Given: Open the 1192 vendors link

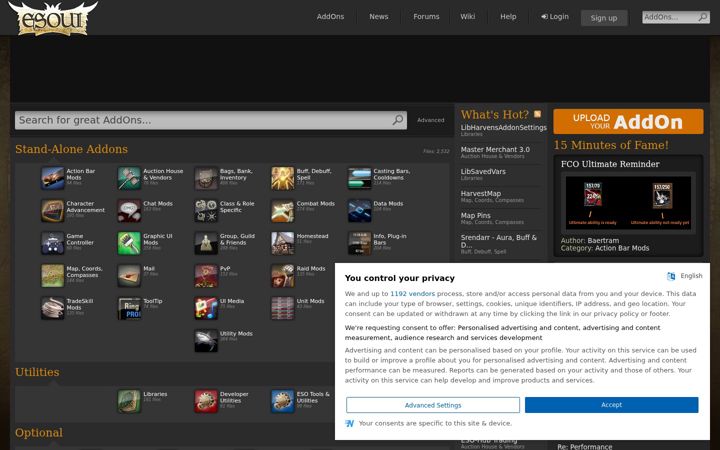Looking at the screenshot, I should (412, 293).
